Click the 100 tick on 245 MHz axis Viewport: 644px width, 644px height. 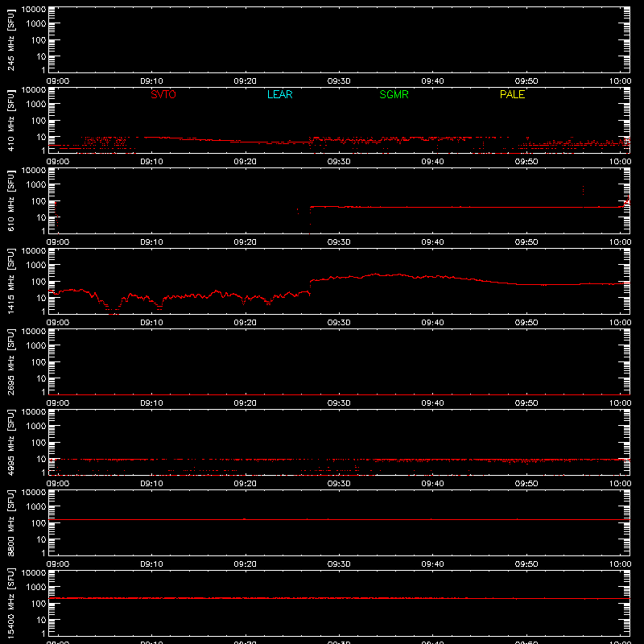38,40
